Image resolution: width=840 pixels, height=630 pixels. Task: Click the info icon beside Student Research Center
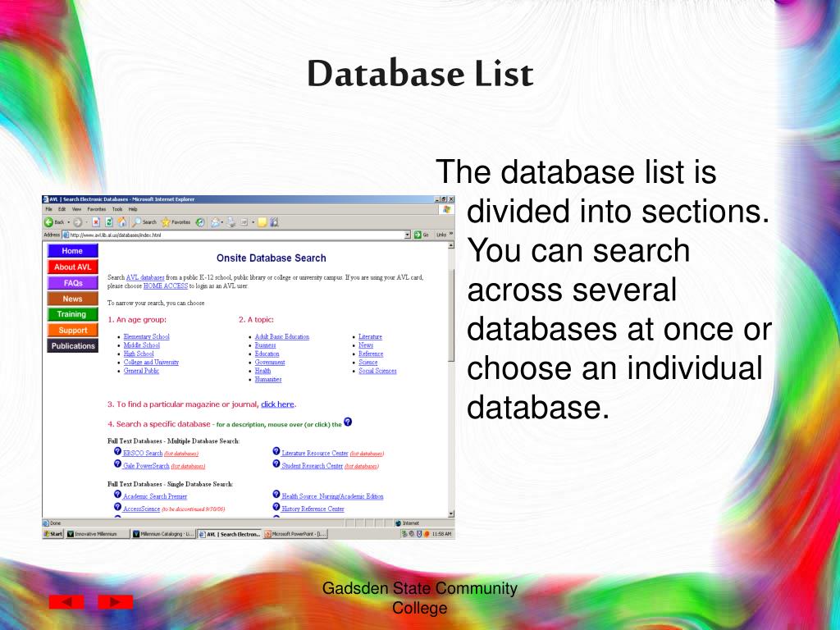[x=276, y=464]
